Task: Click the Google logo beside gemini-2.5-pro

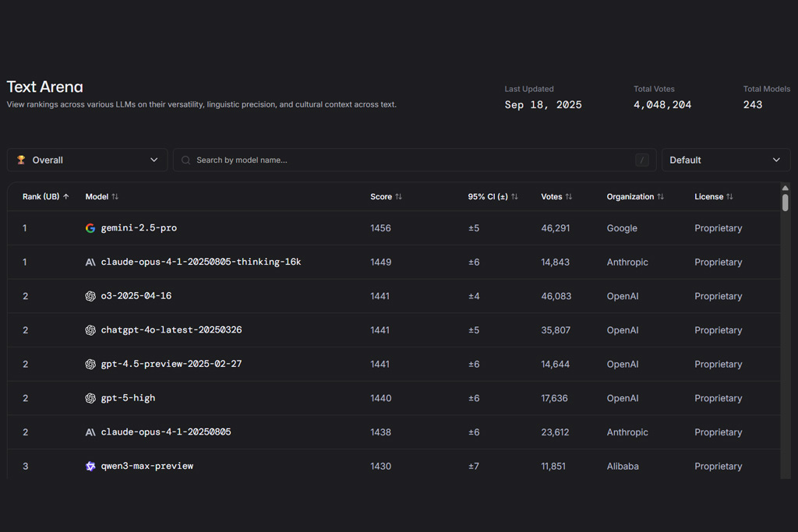Action: point(90,228)
